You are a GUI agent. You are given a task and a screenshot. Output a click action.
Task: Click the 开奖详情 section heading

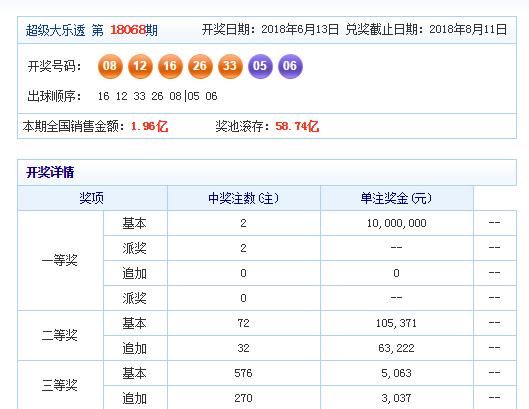pos(50,172)
